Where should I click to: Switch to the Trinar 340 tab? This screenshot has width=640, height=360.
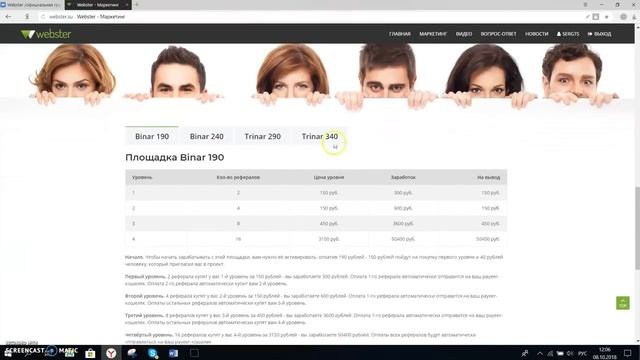pos(320,136)
